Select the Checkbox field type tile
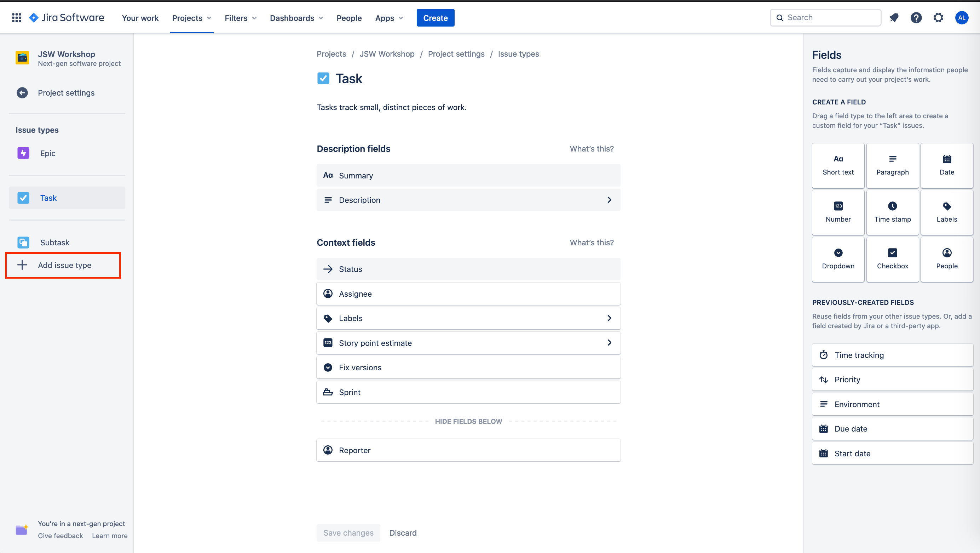The image size is (980, 553). coord(893,259)
